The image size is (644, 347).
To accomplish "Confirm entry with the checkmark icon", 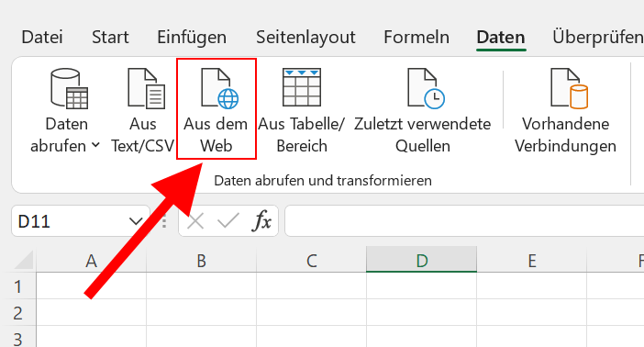I will 228,221.
